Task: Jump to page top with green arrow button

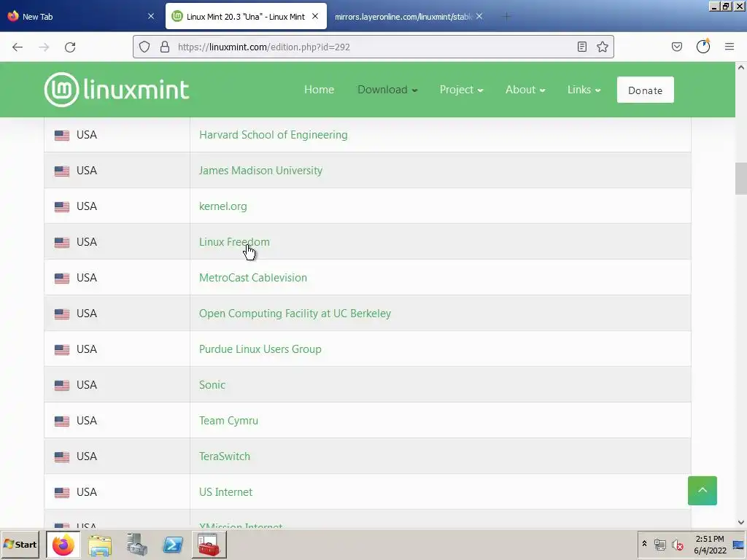Action: pyautogui.click(x=703, y=491)
